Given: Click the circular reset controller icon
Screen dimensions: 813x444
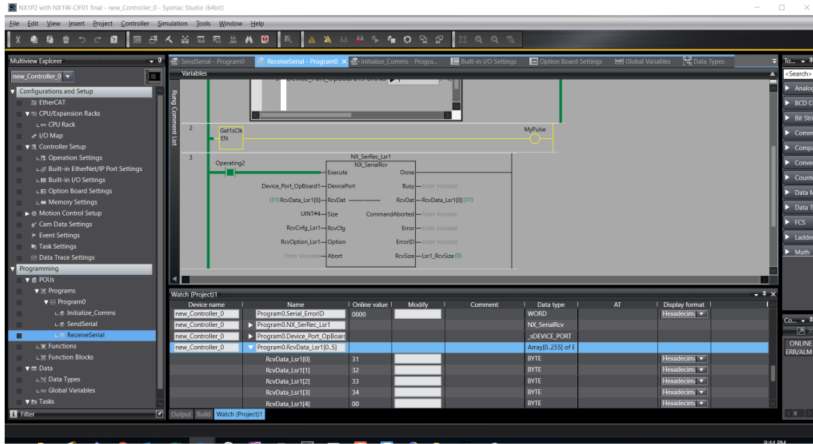Looking at the screenshot, I should 408,39.
